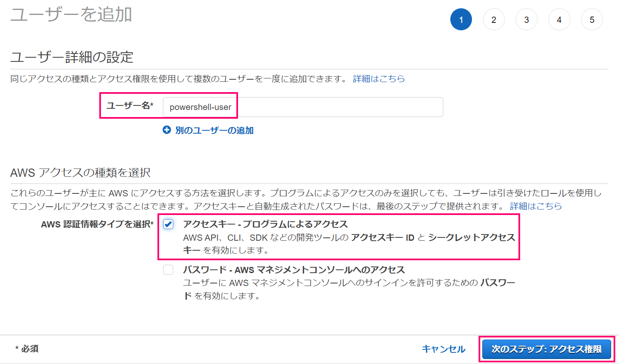
Task: Click the AWS 認証情報タイプを選択 label
Action: (97, 224)
